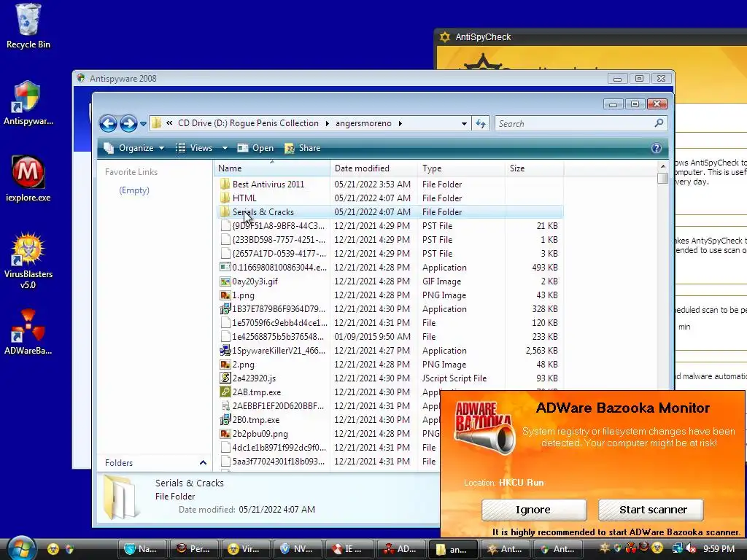Click arrow after Rogue Penis Collection breadcrumb
The width and height of the screenshot is (747, 560).
point(328,123)
